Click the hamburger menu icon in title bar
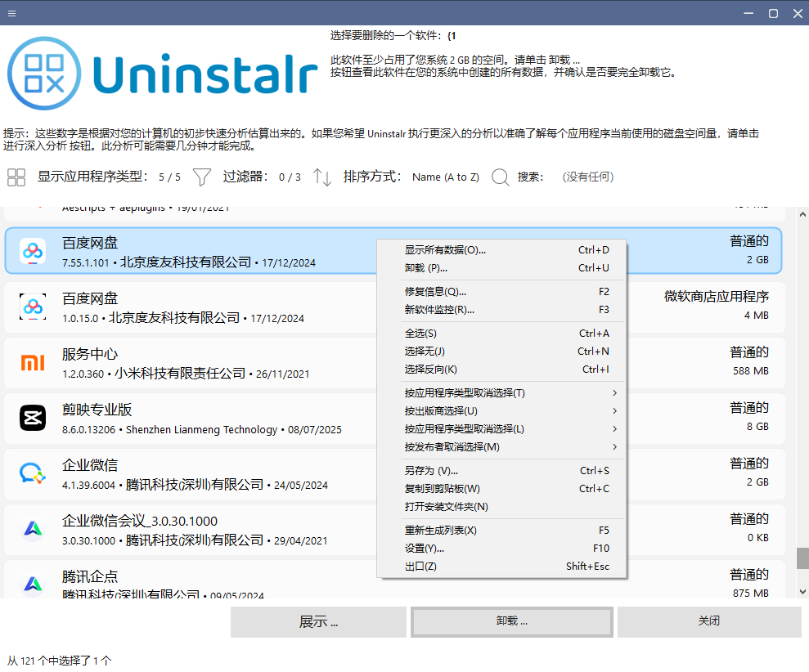Image resolution: width=809 pixels, height=672 pixels. tap(11, 13)
